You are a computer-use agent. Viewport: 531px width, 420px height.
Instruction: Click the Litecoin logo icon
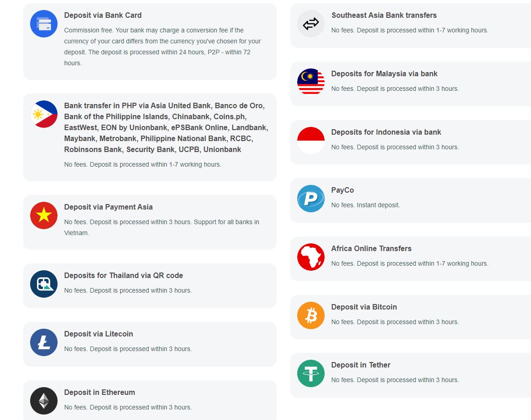point(44,342)
